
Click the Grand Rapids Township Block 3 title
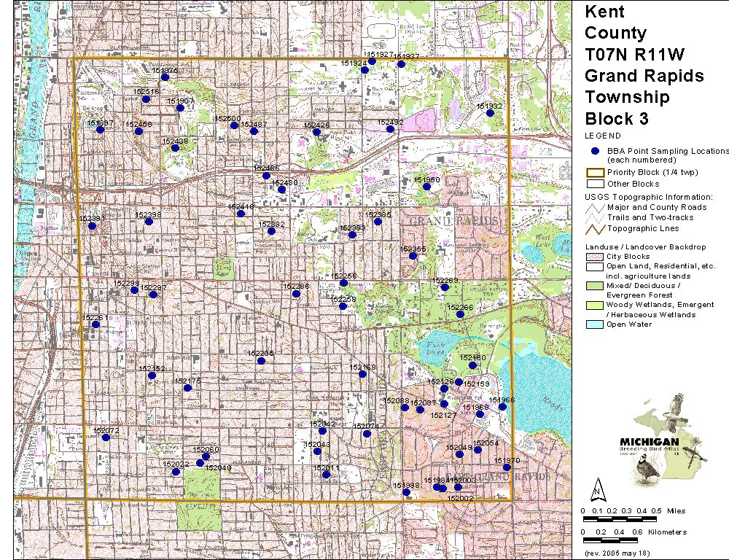click(644, 76)
